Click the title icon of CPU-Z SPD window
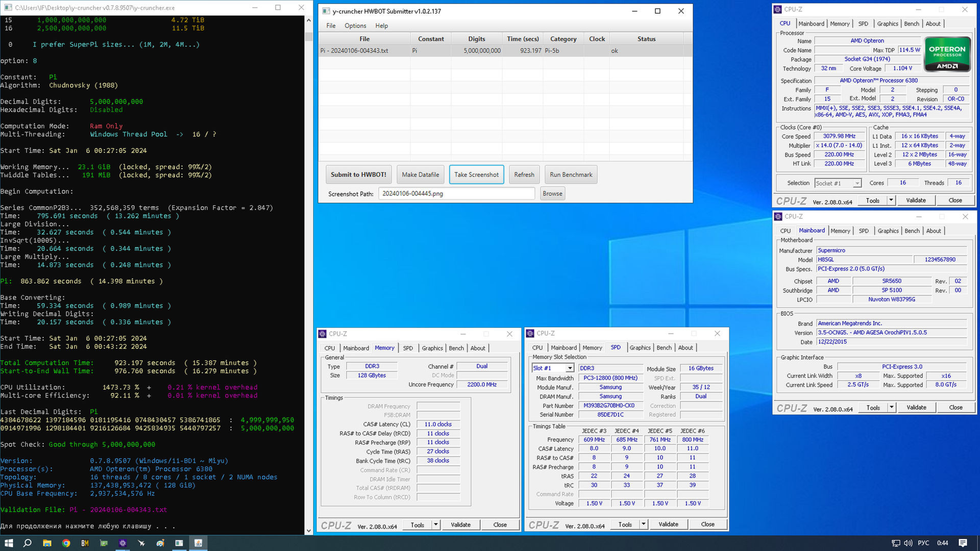The height and width of the screenshot is (551, 980). point(530,333)
